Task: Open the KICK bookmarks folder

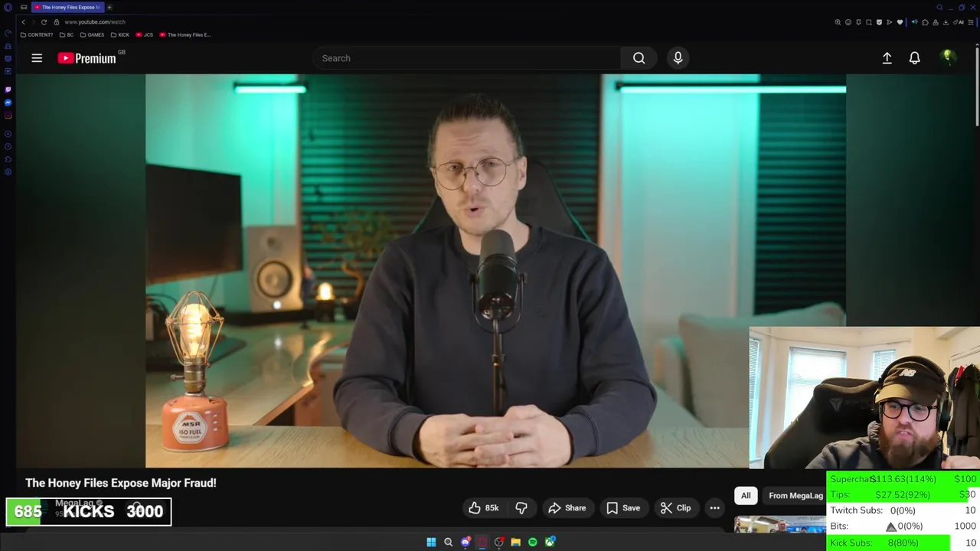Action: click(120, 34)
